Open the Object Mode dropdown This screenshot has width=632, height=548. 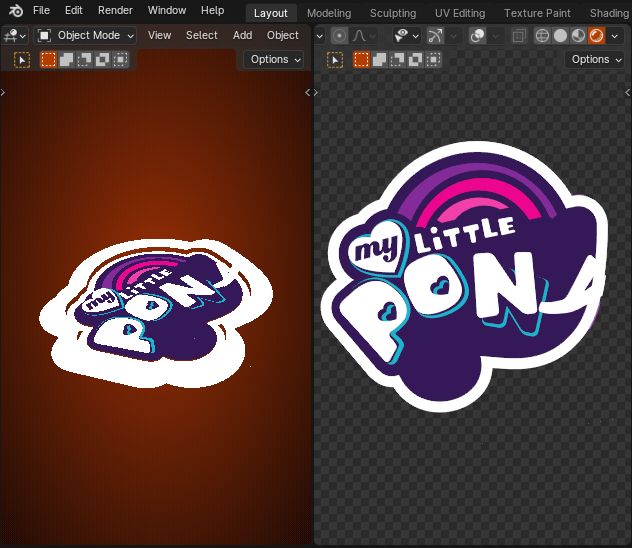click(x=85, y=35)
